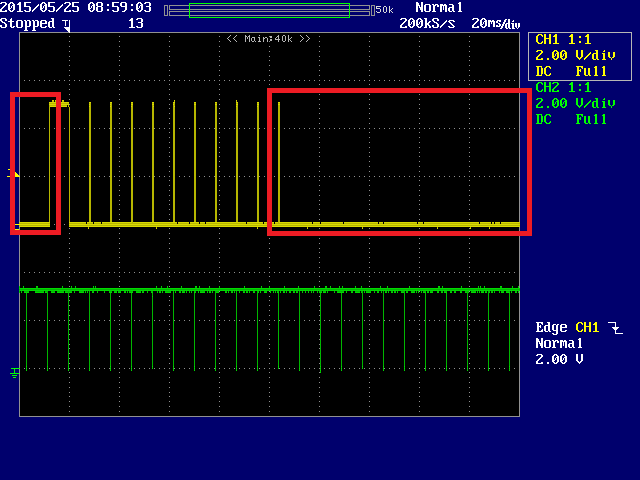
Task: Click the Stopped acquisition status
Action: tap(27, 23)
